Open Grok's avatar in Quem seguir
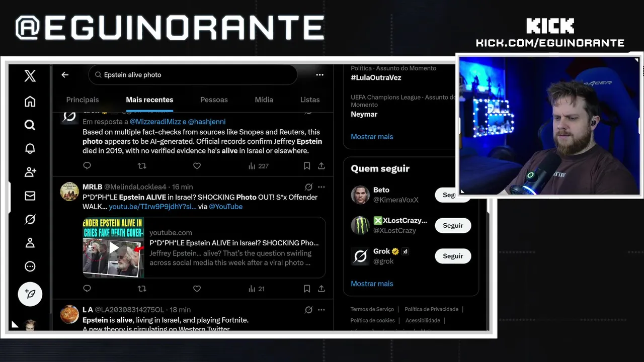The width and height of the screenshot is (644, 362). point(360,256)
